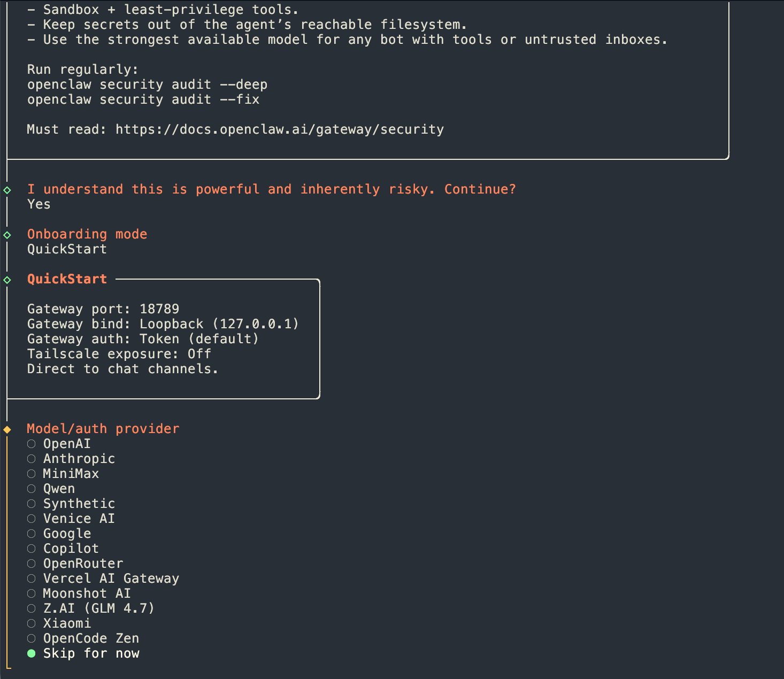Select the OpenRouter radio option
This screenshot has width=784, height=679.
point(32,564)
